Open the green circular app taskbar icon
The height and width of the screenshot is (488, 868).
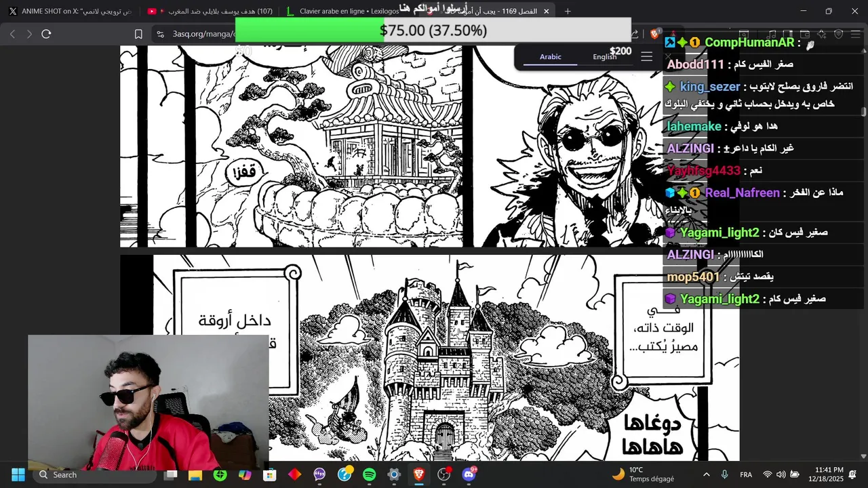pyautogui.click(x=220, y=474)
